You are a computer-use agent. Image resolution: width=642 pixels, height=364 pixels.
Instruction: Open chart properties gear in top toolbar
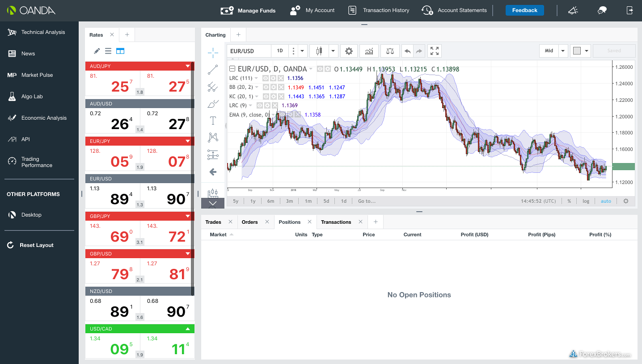[x=349, y=51]
